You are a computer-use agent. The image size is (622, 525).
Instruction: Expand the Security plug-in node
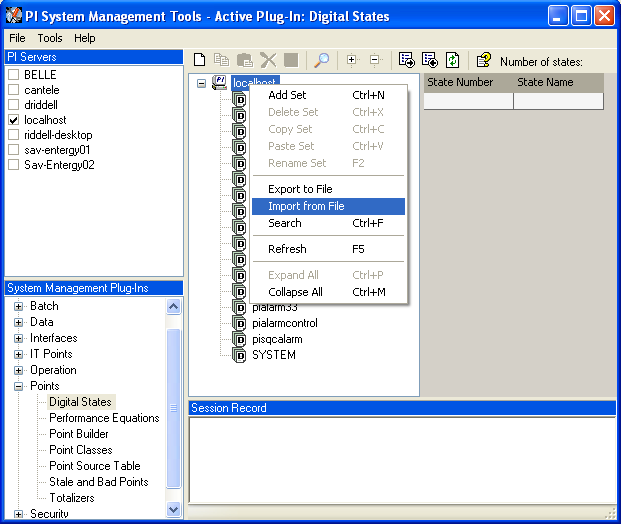18,514
